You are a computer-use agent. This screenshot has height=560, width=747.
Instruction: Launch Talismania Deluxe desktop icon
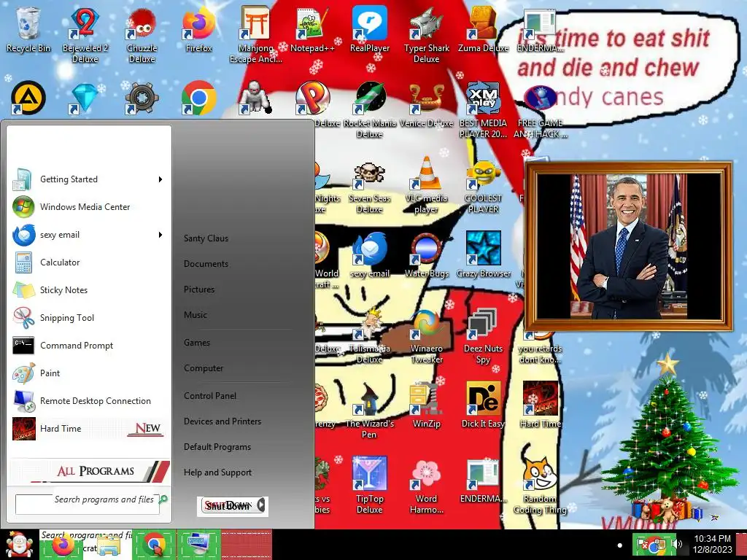click(x=370, y=335)
